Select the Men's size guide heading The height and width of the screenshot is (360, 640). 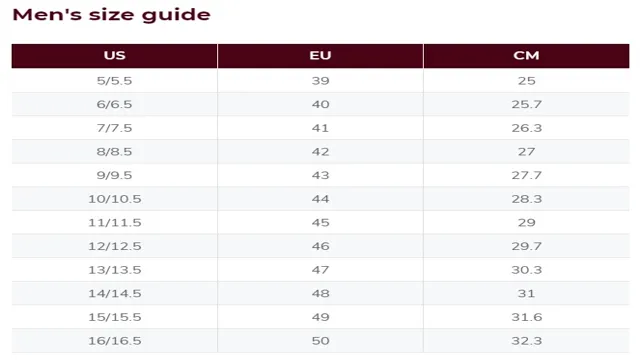[x=111, y=15]
